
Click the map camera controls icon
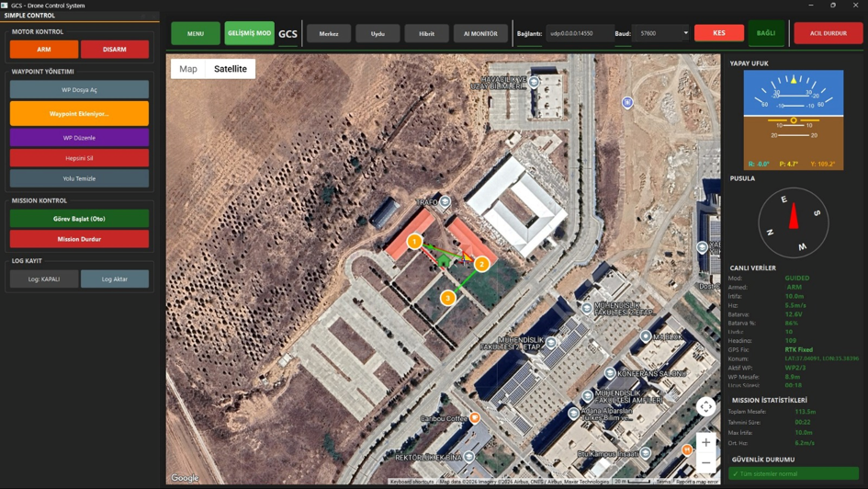point(705,407)
